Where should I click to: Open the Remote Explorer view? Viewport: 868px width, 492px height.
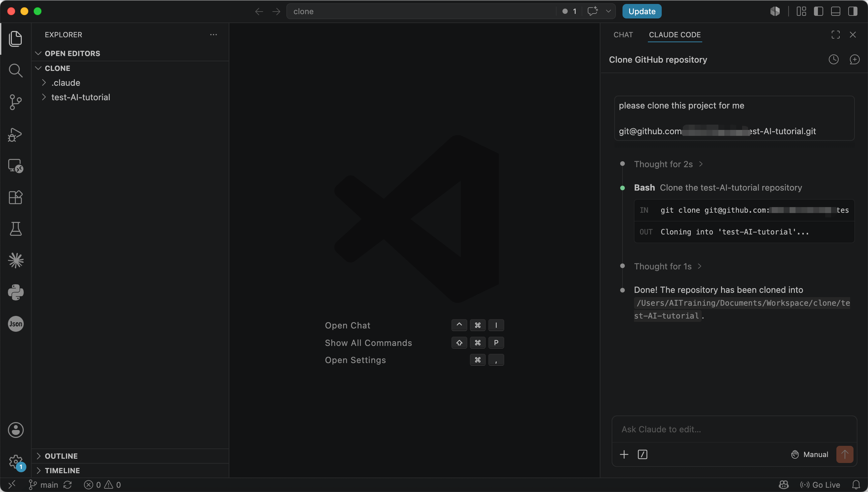click(15, 166)
